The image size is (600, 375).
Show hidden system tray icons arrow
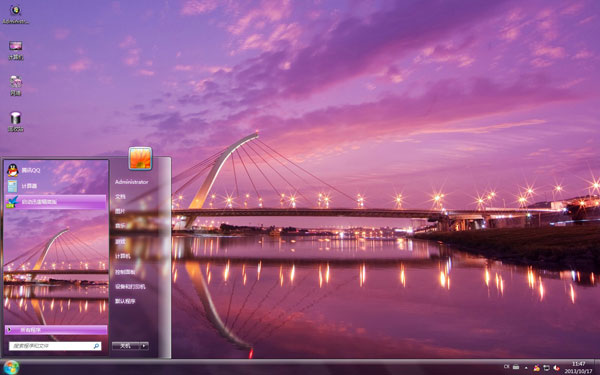(526, 368)
